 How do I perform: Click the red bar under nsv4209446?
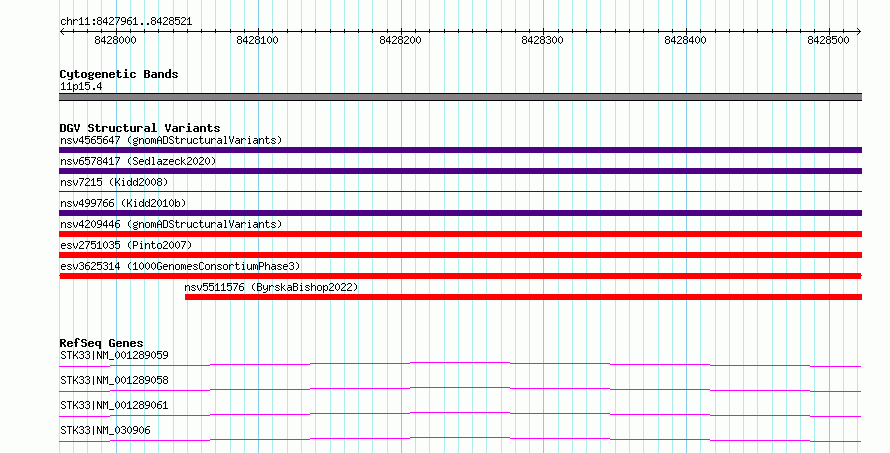tap(460, 234)
